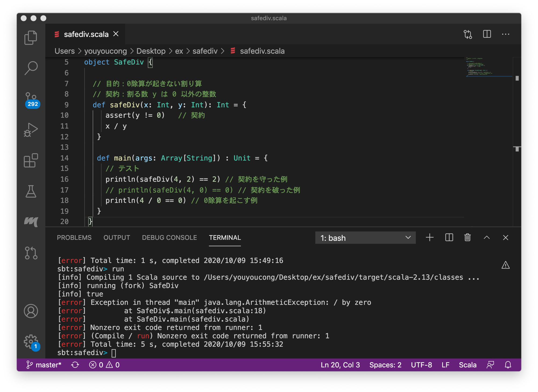Open the Explorer view in activity bar
This screenshot has width=538, height=392.
[31, 37]
